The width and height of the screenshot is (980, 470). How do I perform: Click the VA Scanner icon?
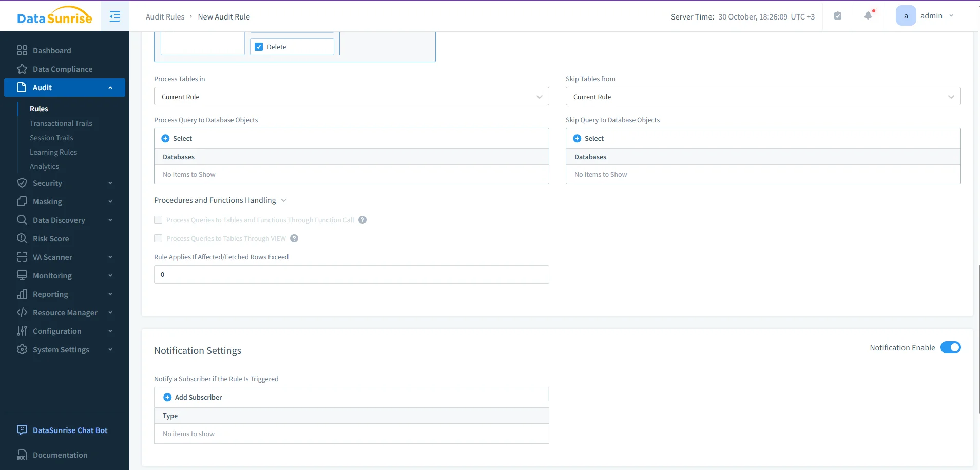pyautogui.click(x=22, y=257)
